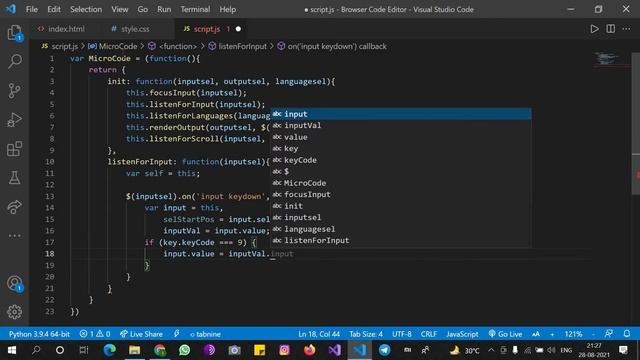
Task: Open File Explorer from the taskbar
Action: pos(135,350)
